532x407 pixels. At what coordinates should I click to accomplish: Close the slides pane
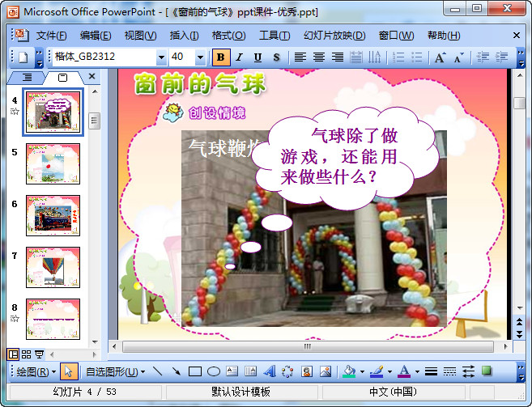tap(92, 76)
